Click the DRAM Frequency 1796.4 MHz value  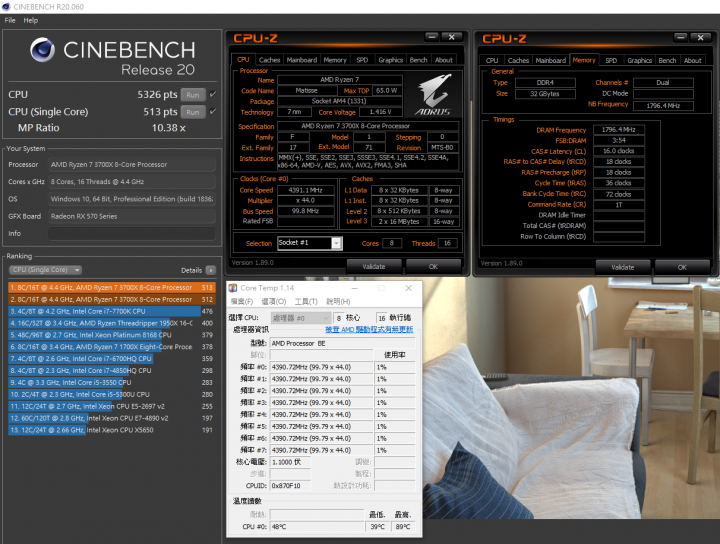[x=619, y=129]
